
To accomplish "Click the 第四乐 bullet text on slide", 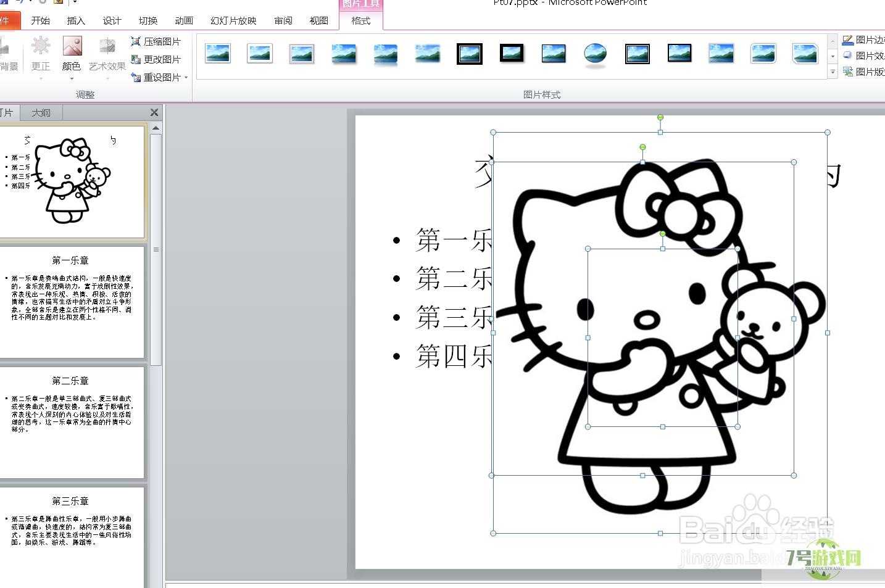I will pyautogui.click(x=454, y=356).
